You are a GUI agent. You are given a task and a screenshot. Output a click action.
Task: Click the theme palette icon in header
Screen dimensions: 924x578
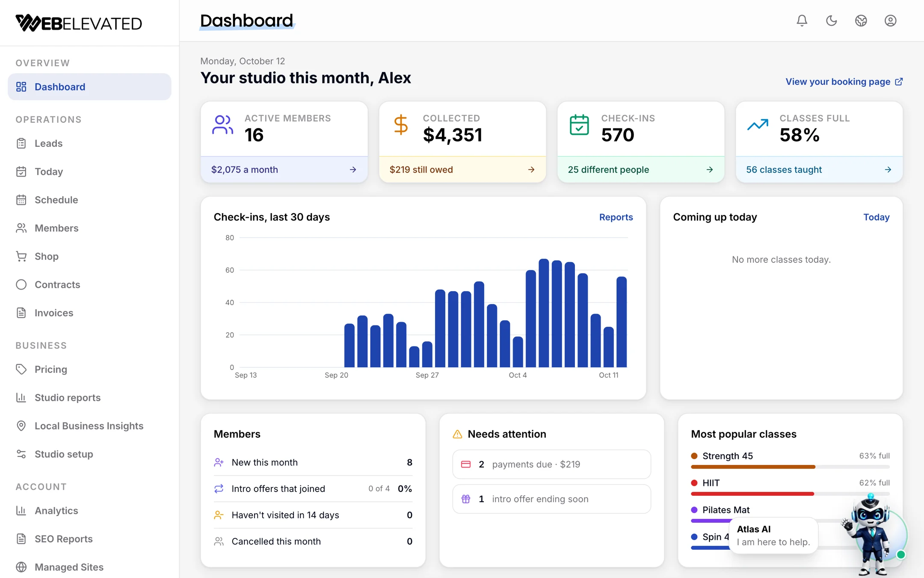[x=861, y=21]
